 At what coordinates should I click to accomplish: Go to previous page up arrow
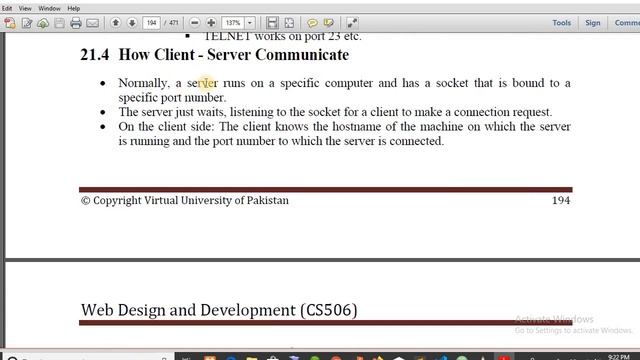116,23
